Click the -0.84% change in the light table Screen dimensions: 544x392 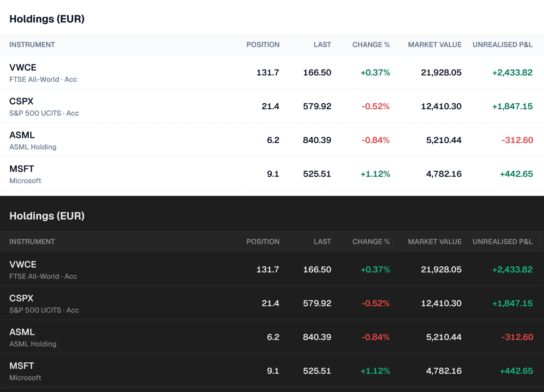[376, 140]
